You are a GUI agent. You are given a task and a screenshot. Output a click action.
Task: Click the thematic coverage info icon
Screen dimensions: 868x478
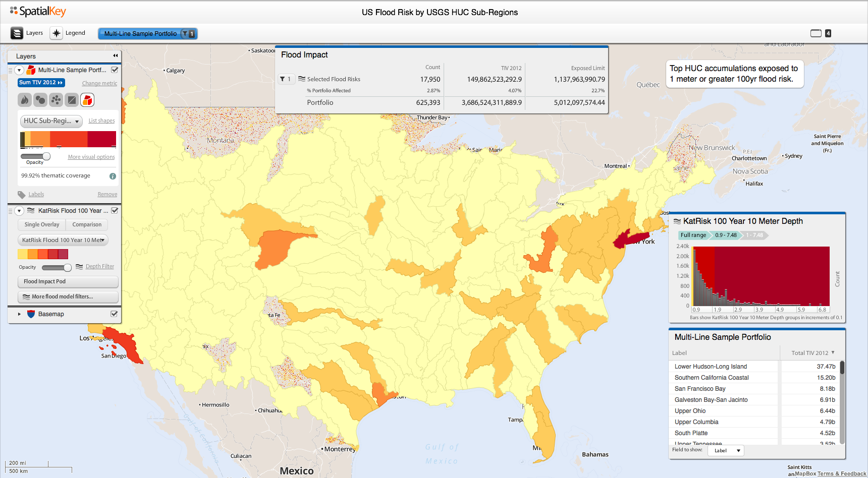click(x=113, y=176)
